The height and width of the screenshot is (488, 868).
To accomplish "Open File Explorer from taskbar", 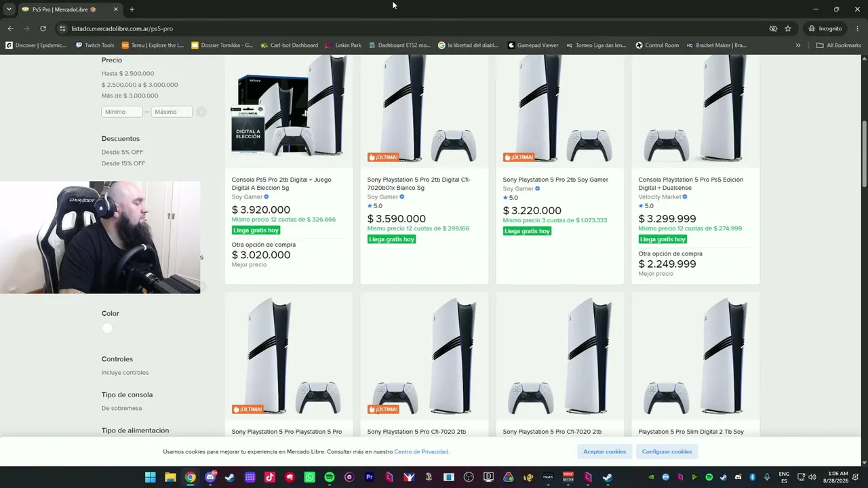I will [x=170, y=477].
